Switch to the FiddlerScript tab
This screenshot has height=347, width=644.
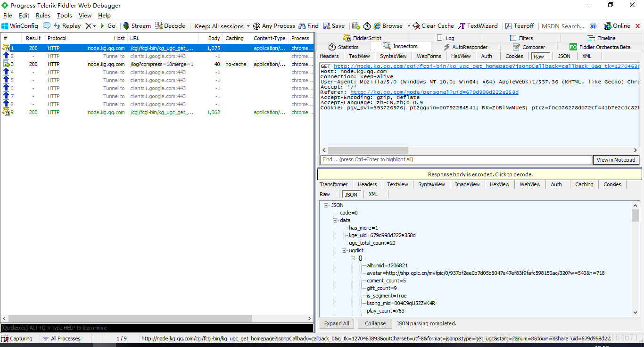coord(362,38)
